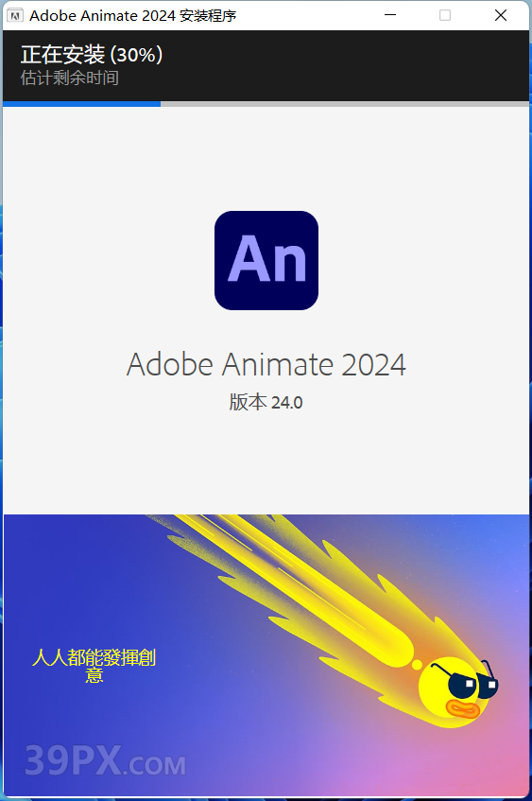This screenshot has width=532, height=801.
Task: Minimize the Adobe Animate 2024 installer window
Action: click(390, 15)
